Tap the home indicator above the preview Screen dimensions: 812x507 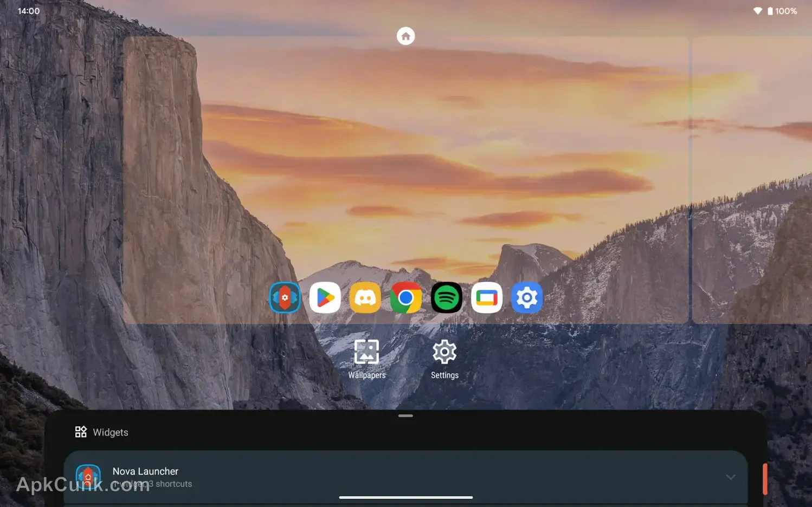pyautogui.click(x=405, y=36)
